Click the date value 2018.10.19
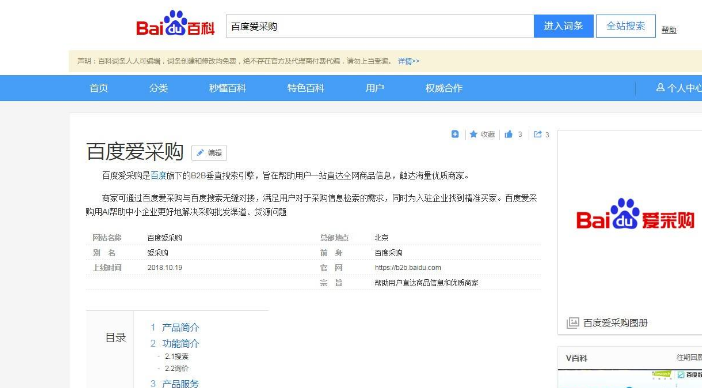Image resolution: width=702 pixels, height=388 pixels. (x=165, y=268)
